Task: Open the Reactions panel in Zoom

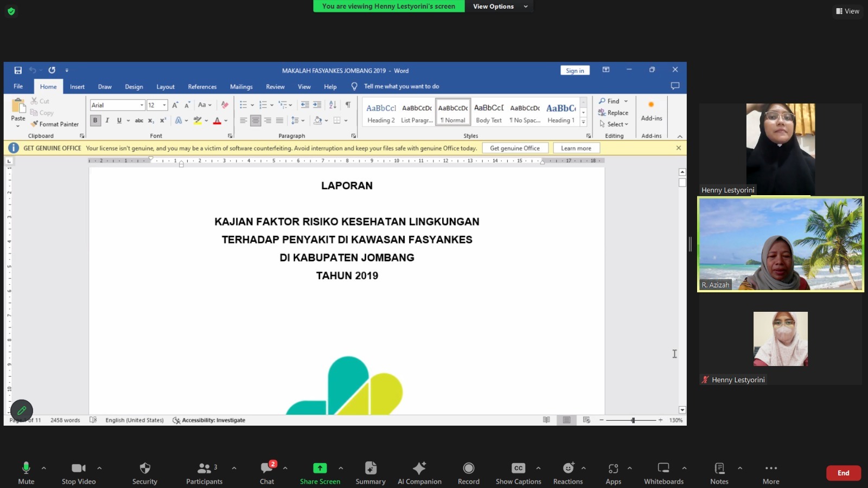Action: pyautogui.click(x=567, y=472)
